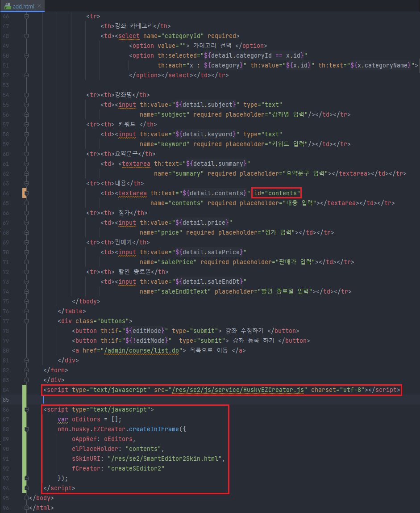Collapse the tr block at line 46
The image size is (420, 513).
(x=26, y=17)
